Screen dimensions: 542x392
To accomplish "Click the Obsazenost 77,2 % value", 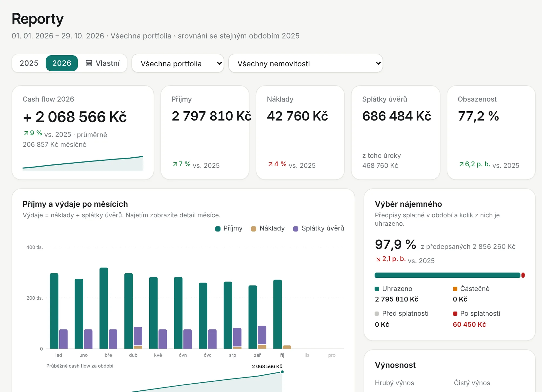I will pos(478,116).
